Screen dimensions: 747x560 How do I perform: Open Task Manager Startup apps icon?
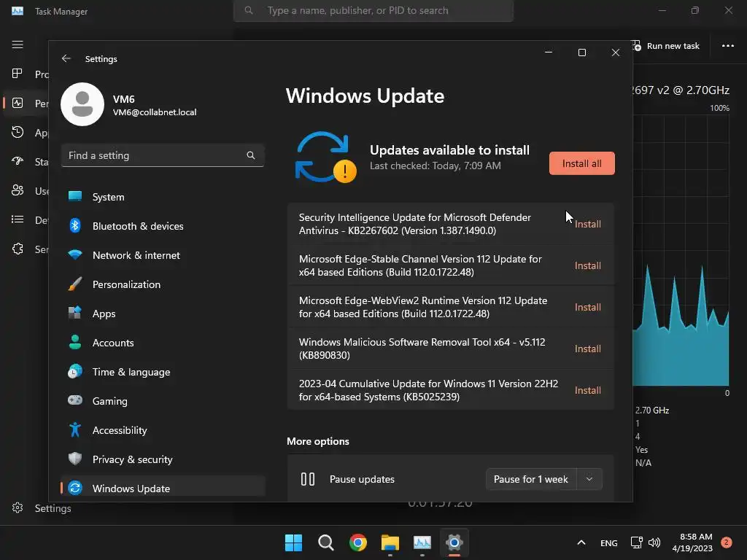click(x=18, y=161)
